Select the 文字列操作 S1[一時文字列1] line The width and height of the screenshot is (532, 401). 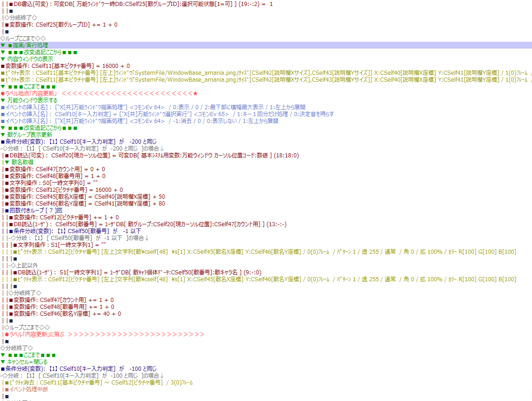tap(60, 245)
